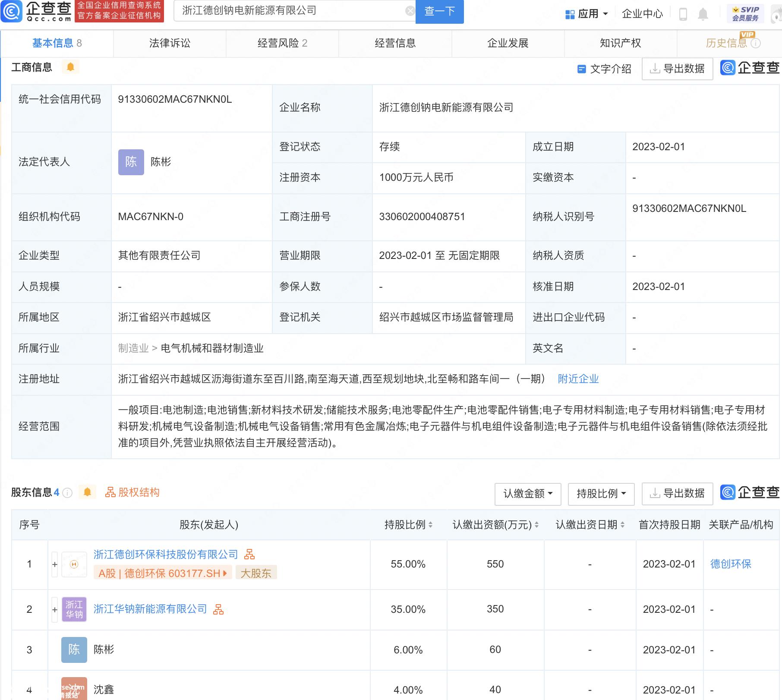Open 浙江华钠新能源有限公司 link
Image resolution: width=782 pixels, height=700 pixels.
tap(150, 609)
